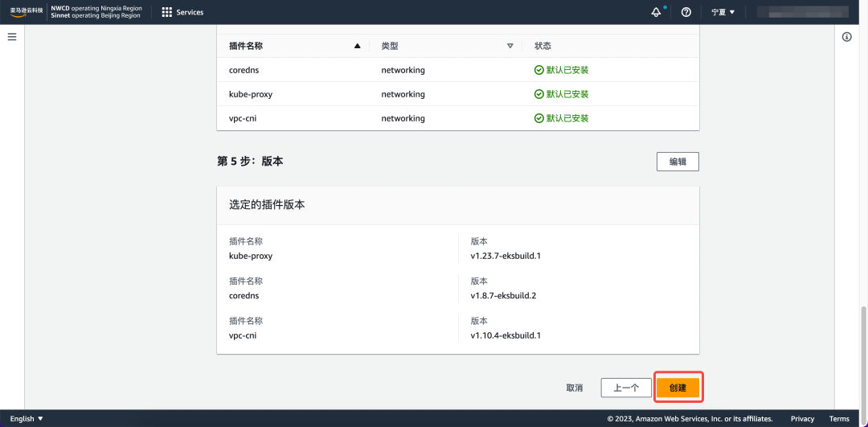Image resolution: width=868 pixels, height=427 pixels.
Task: Click vpc-cni row networking type cell
Action: (x=403, y=118)
